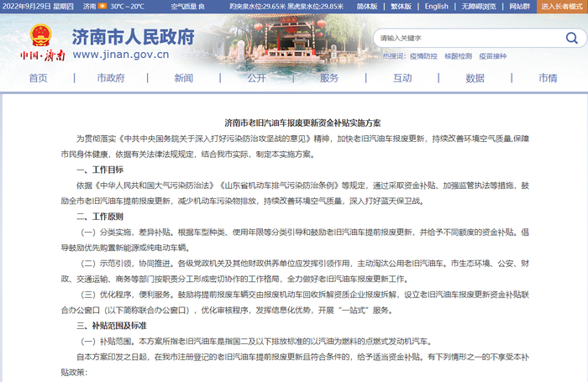Click paragraph starting (一)补贴范围
The height and width of the screenshot is (382, 588).
[257, 342]
